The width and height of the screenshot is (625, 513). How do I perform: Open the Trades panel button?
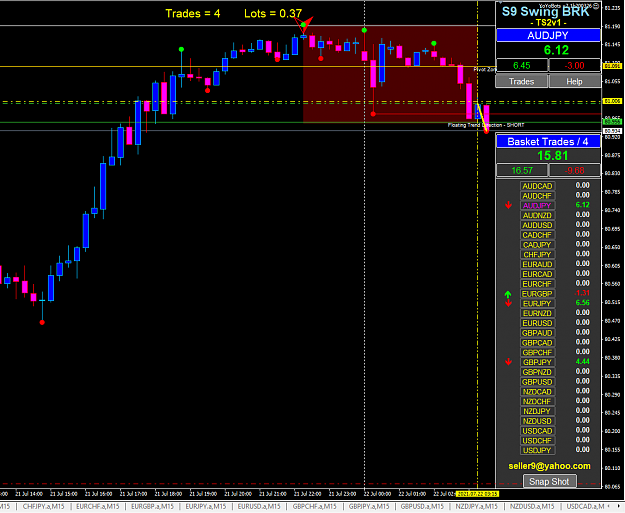click(521, 81)
